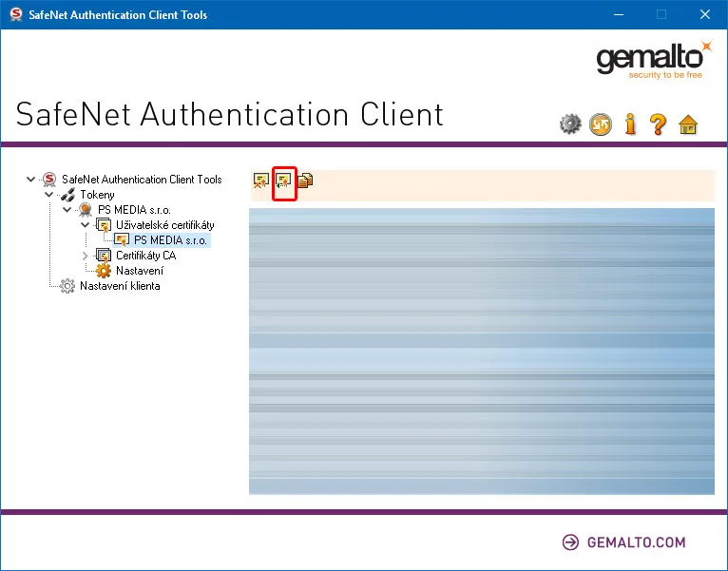Click the orange Nastavení gear icon
Viewport: 728px width, 571px height.
[104, 271]
